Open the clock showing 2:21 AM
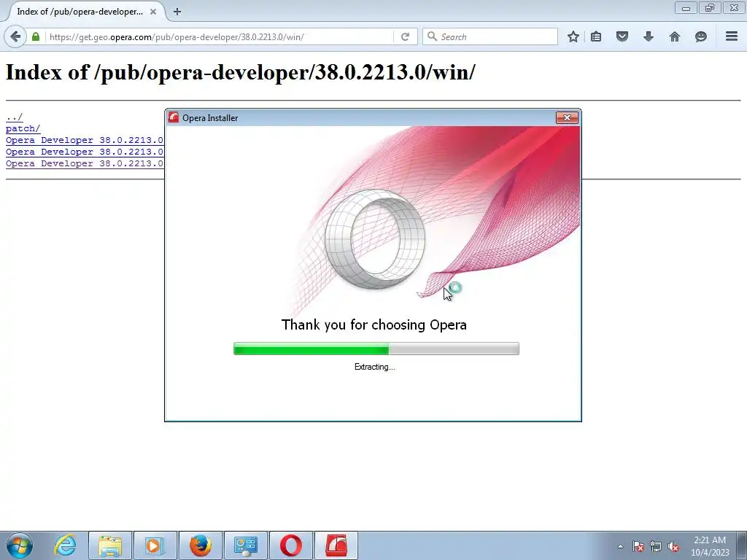Image resolution: width=747 pixels, height=560 pixels. 710,546
